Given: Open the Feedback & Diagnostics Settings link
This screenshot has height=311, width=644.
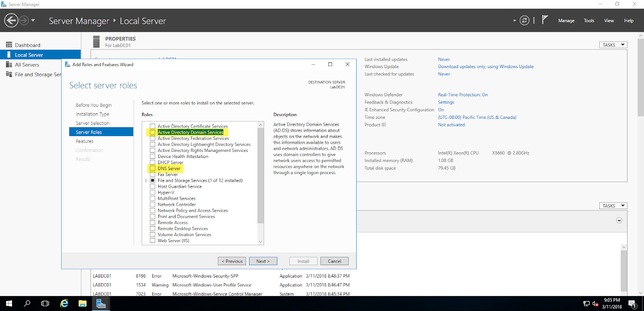Looking at the screenshot, I should (446, 102).
